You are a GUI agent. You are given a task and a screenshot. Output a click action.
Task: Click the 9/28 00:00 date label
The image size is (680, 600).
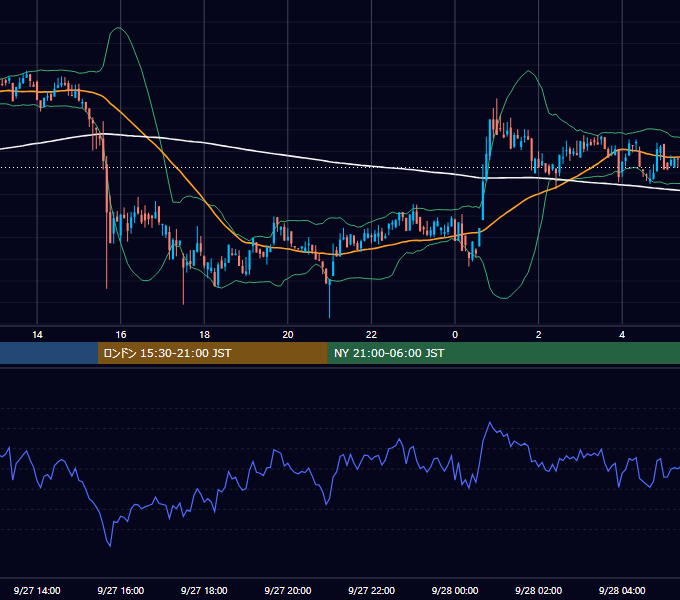pos(455,590)
